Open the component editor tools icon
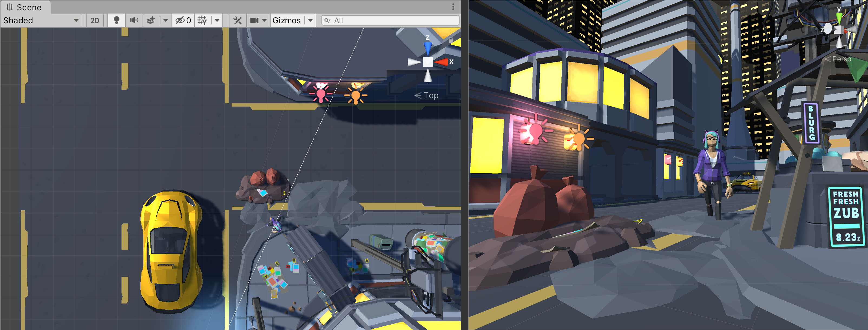This screenshot has height=330, width=868. [x=238, y=21]
